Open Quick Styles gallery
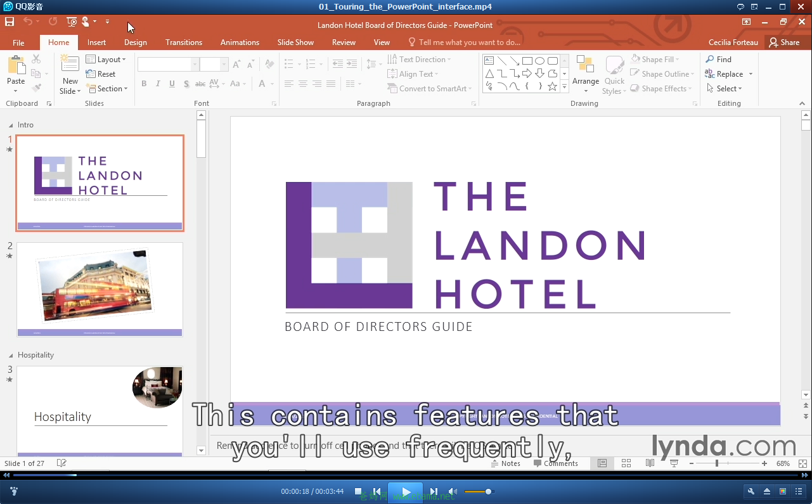 (x=614, y=75)
